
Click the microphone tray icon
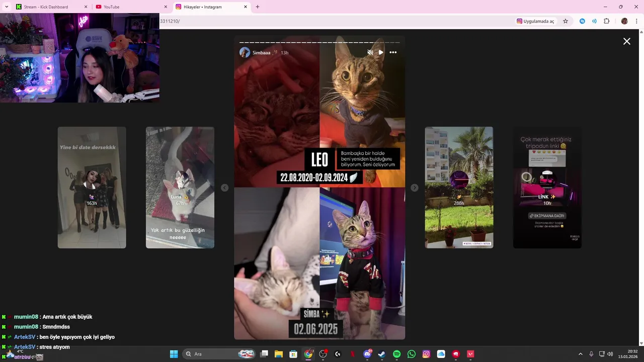[x=591, y=354]
